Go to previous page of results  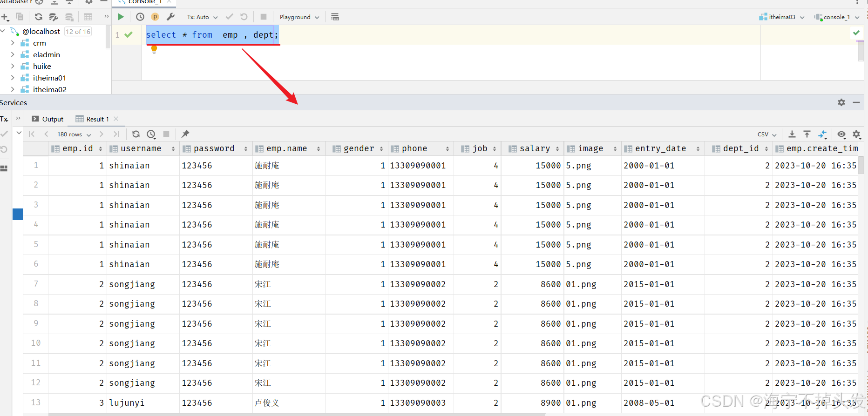coord(46,134)
